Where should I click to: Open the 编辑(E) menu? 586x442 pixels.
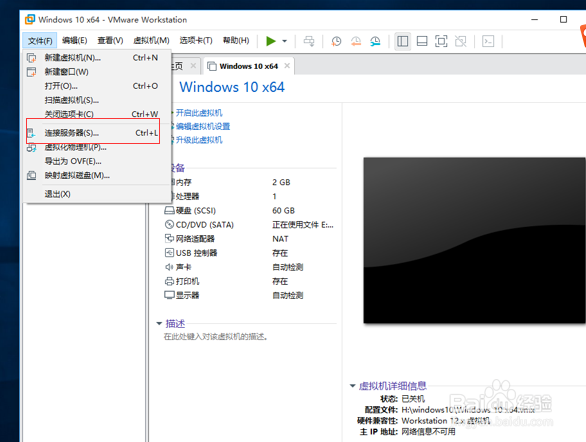(74, 40)
